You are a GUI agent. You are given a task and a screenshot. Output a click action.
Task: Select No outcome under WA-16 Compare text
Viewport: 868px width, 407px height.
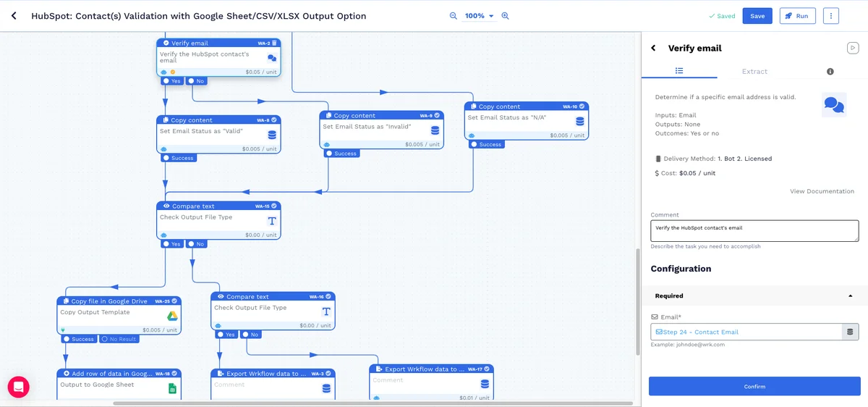point(251,335)
